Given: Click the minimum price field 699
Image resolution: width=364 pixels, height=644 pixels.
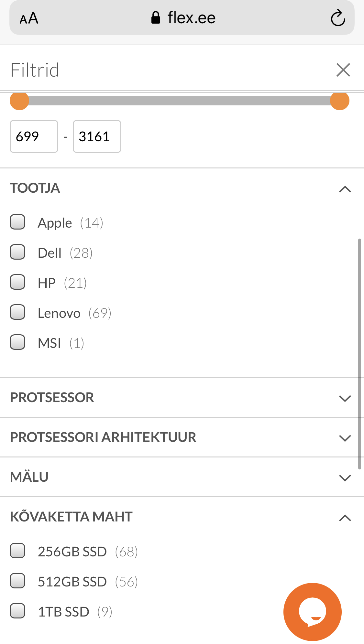Looking at the screenshot, I should [34, 136].
